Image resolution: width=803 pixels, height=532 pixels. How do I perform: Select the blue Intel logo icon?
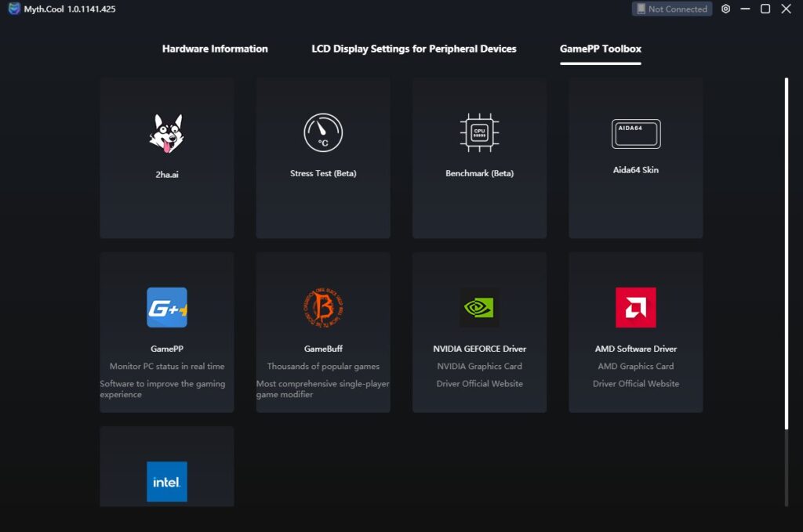click(x=167, y=481)
